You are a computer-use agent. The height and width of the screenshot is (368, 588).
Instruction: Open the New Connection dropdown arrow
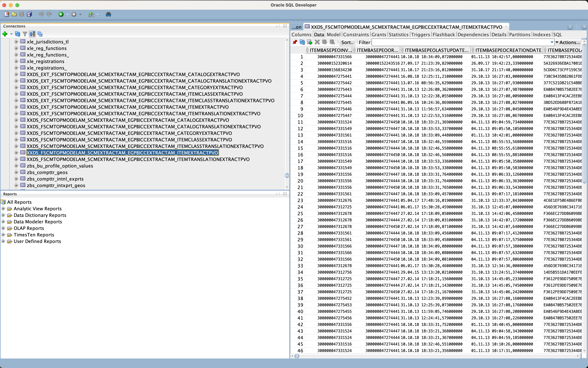click(11, 34)
